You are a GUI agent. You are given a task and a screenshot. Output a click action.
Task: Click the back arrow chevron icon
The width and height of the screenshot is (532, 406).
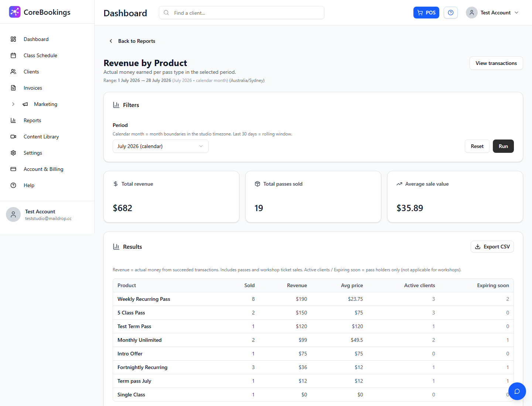click(111, 41)
